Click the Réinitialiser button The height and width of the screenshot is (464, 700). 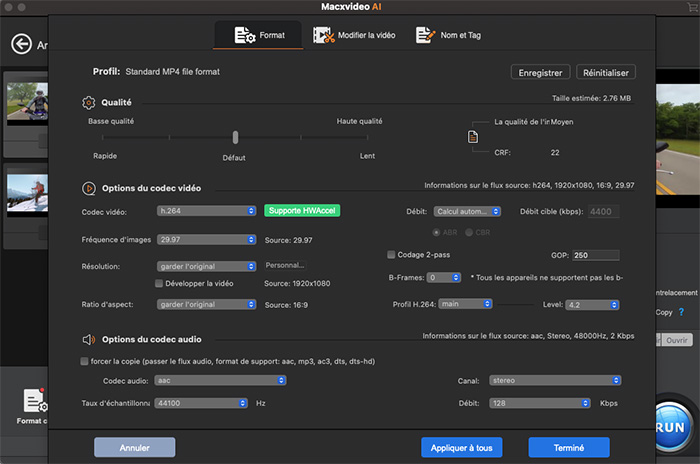(606, 72)
